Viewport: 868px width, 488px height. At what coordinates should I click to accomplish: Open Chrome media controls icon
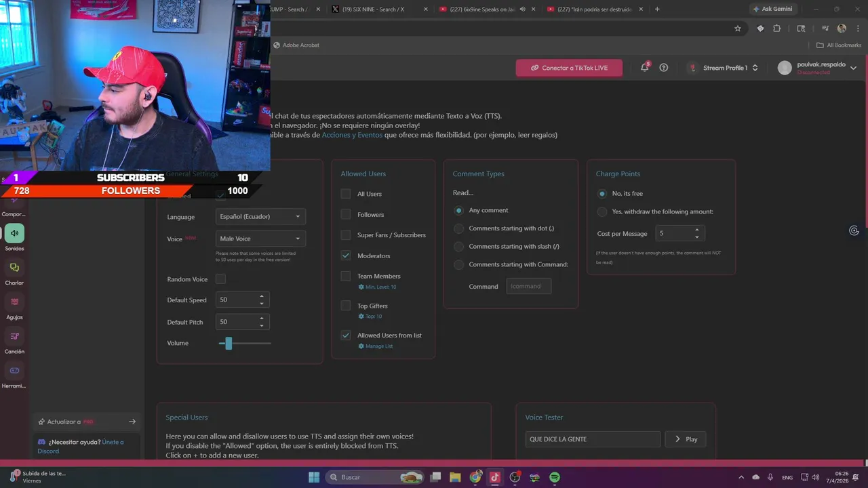(825, 28)
